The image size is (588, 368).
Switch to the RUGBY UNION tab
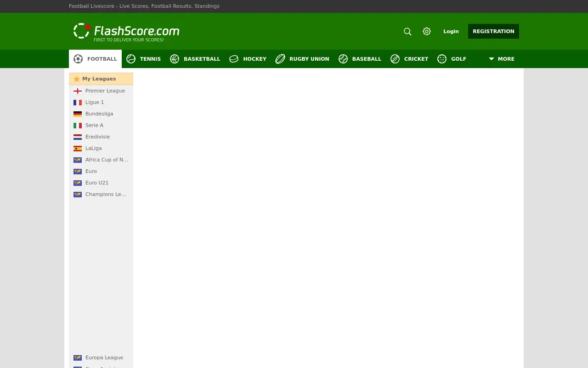pos(302,59)
